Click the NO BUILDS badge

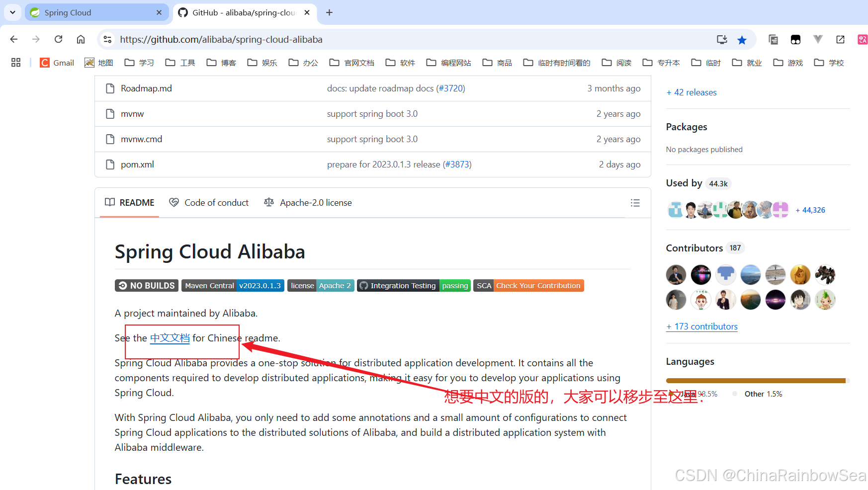click(147, 285)
